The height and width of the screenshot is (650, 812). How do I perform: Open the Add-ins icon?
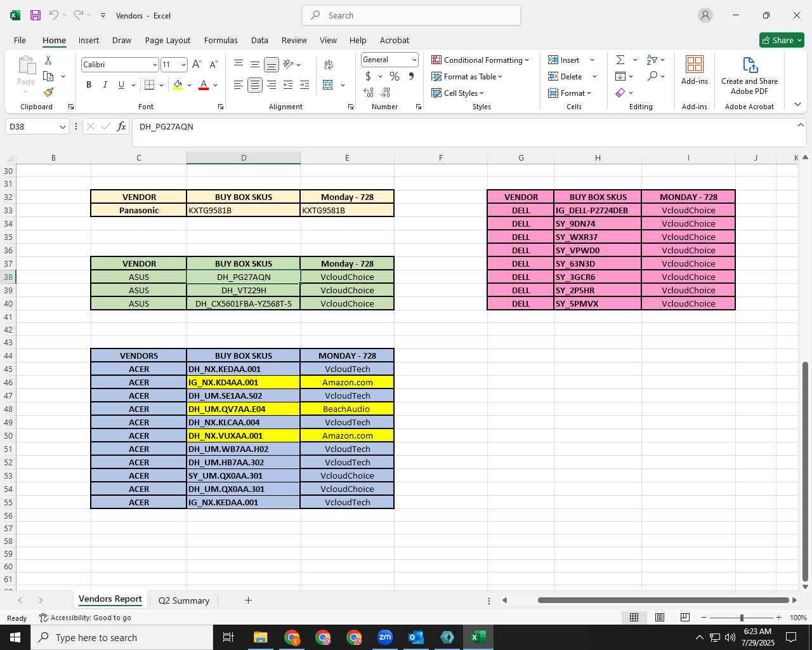695,70
